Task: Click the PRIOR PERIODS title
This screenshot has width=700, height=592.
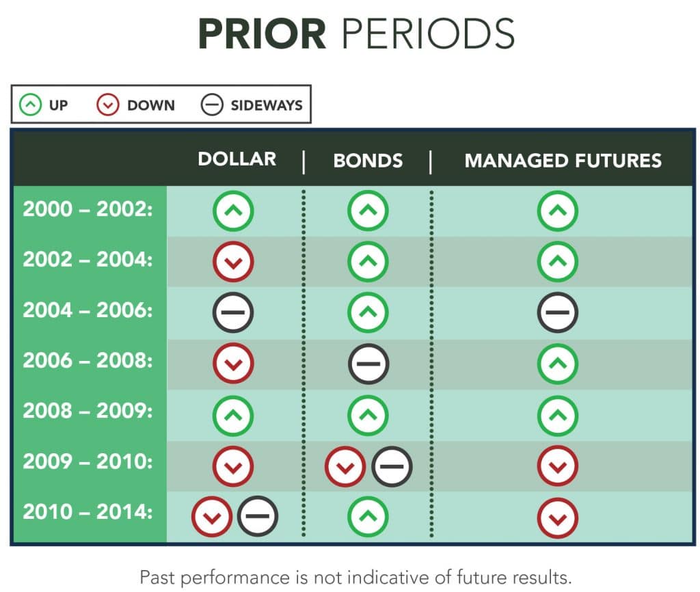Action: [357, 33]
